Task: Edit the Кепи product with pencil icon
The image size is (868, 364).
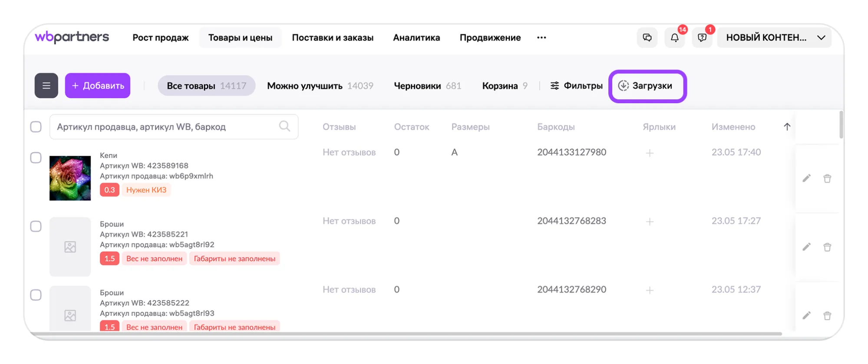Action: pyautogui.click(x=806, y=178)
